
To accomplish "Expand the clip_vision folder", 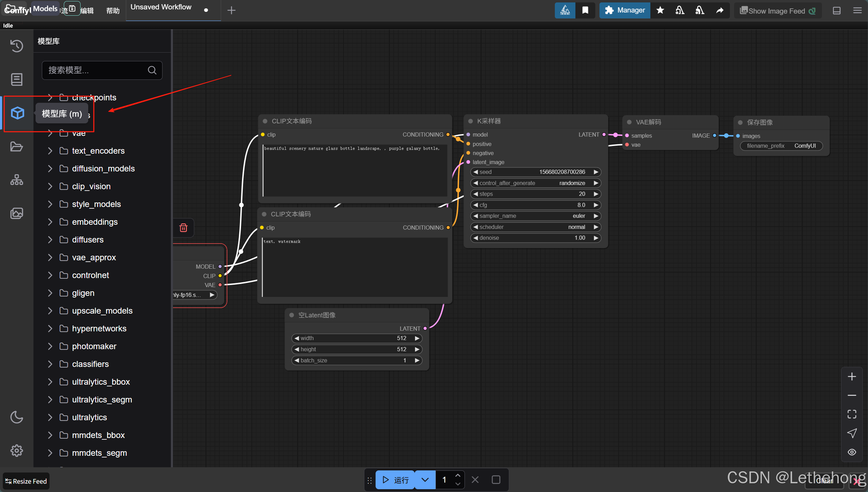I will click(x=50, y=186).
